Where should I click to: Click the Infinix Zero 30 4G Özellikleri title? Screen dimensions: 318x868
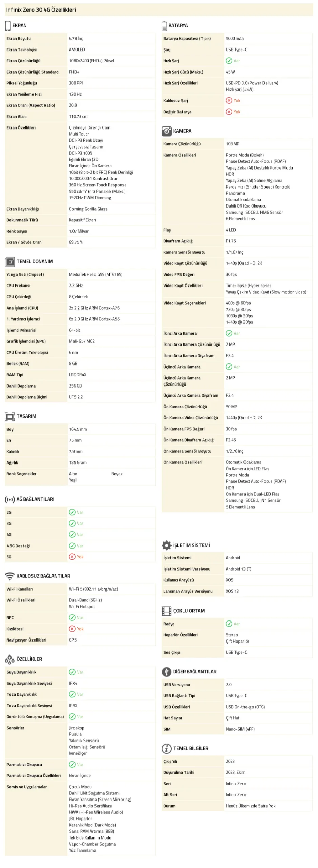pyautogui.click(x=41, y=10)
